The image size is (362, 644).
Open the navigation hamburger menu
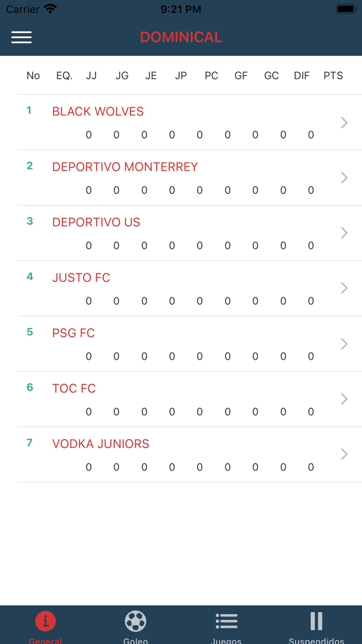pos(21,37)
